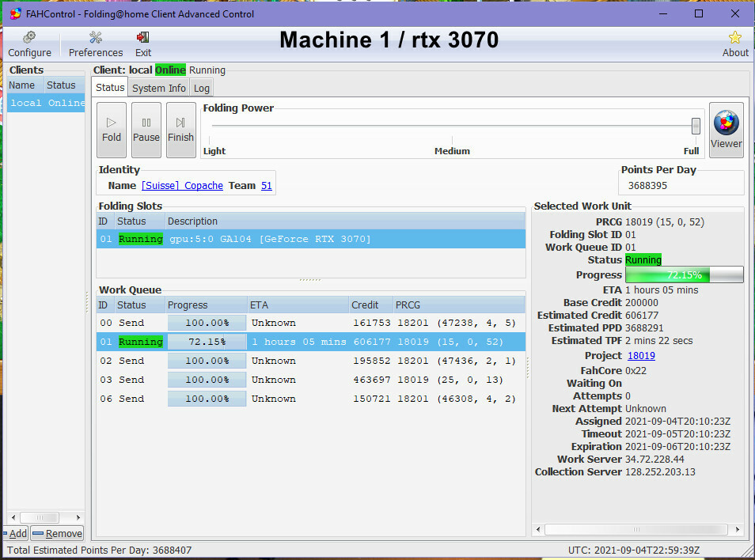755x560 pixels.
Task: Open the Project 18019 link
Action: point(641,356)
